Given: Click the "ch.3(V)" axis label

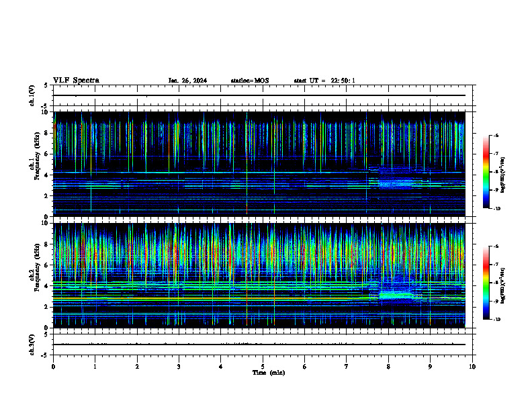Looking at the screenshot, I should pos(32,345).
